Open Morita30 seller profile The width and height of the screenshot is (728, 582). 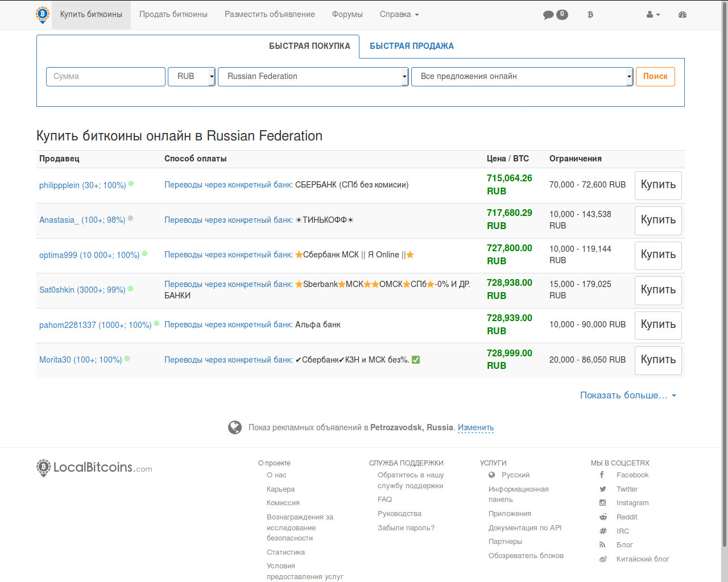[x=80, y=360]
